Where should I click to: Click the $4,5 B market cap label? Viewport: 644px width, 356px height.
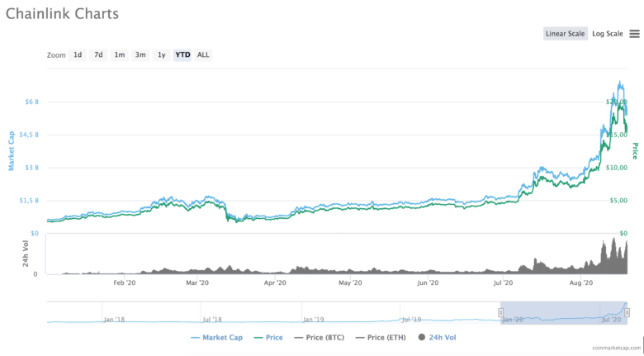(29, 135)
